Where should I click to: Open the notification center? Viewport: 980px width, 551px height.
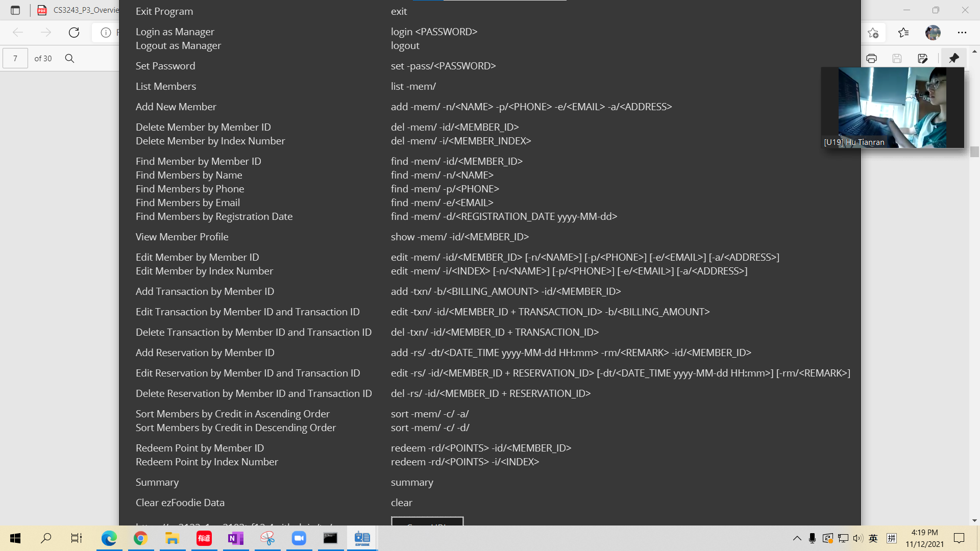[959, 538]
